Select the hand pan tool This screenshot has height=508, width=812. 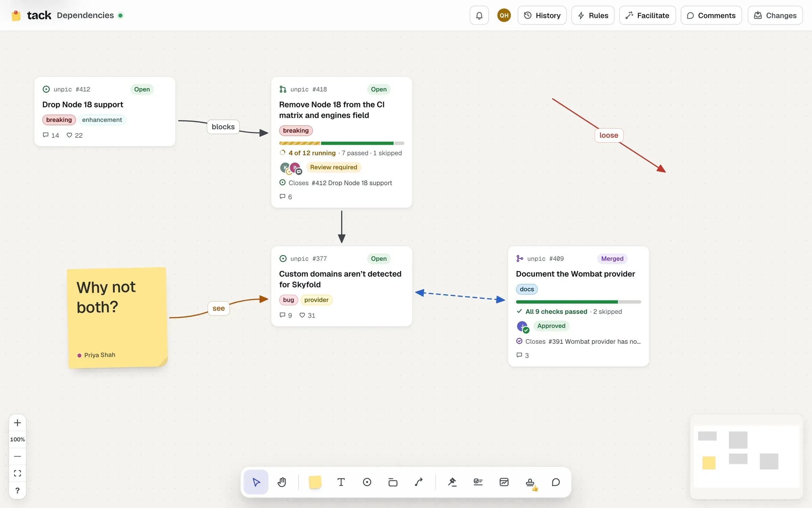(x=282, y=482)
